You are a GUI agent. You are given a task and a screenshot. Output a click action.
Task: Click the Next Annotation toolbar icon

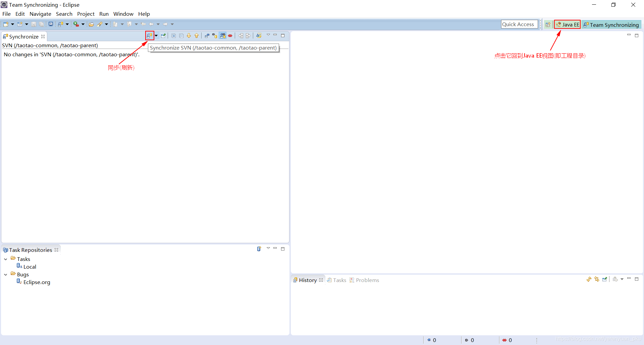point(115,24)
